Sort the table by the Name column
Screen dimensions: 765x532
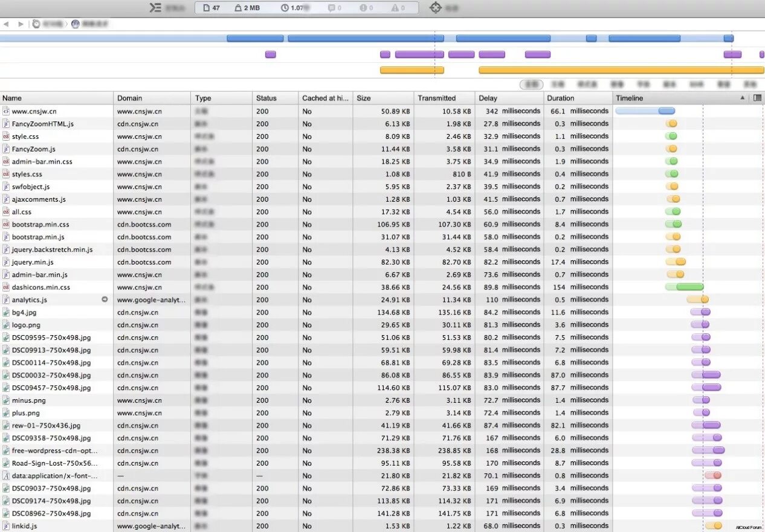[57, 98]
